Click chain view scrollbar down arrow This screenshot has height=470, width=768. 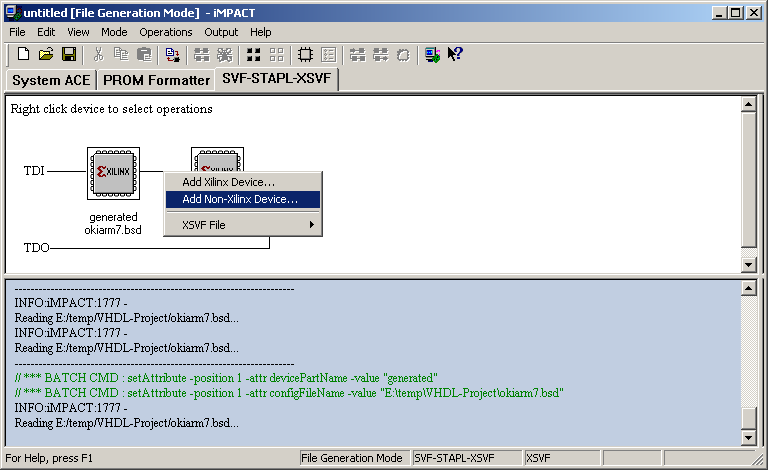tap(748, 265)
